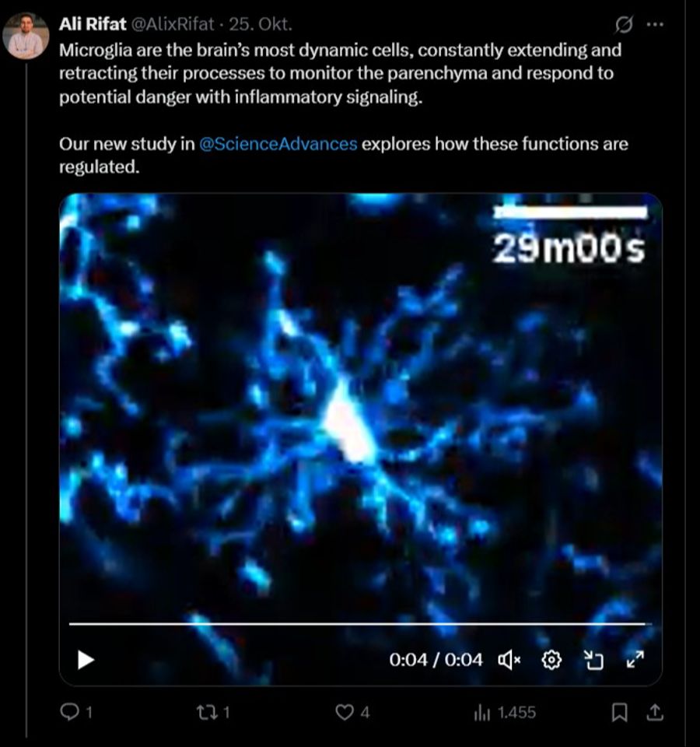
Task: Visit Ali Rifat display name profile
Action: point(93,24)
